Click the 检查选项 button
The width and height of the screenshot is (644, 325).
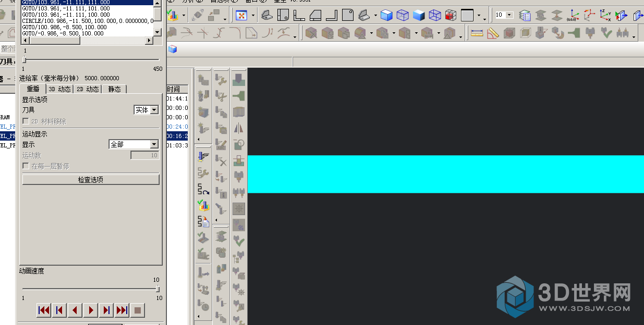point(91,180)
